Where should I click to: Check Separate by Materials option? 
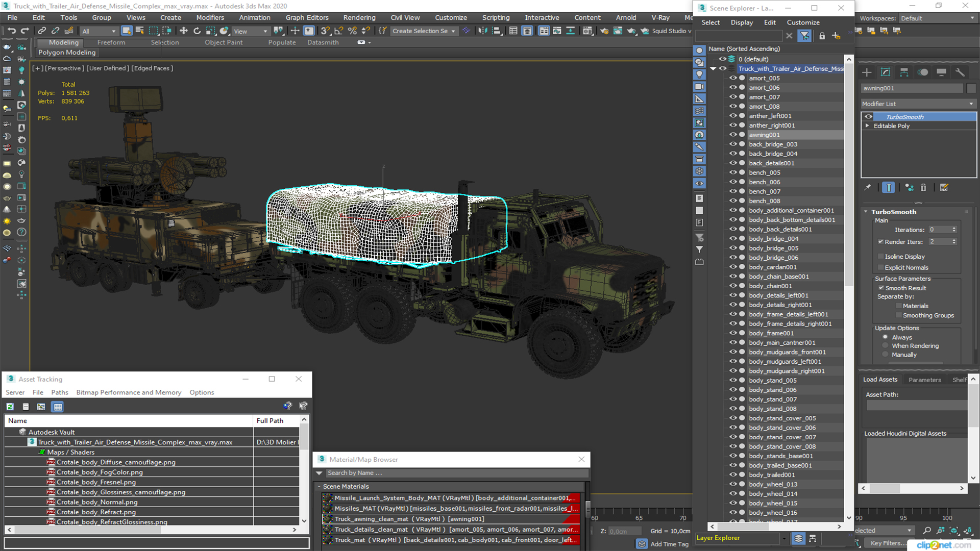tap(899, 306)
